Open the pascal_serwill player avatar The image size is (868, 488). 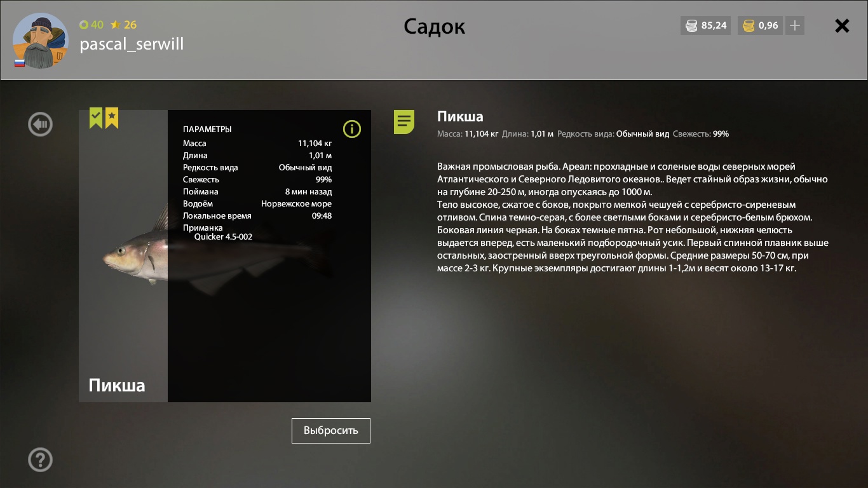[x=40, y=40]
